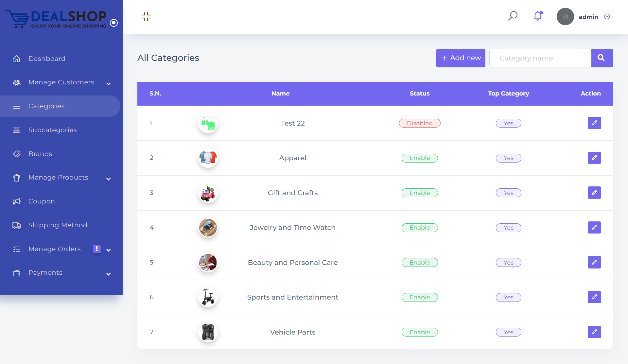This screenshot has height=364, width=628.
Task: Click the notification bell icon
Action: 538,16
